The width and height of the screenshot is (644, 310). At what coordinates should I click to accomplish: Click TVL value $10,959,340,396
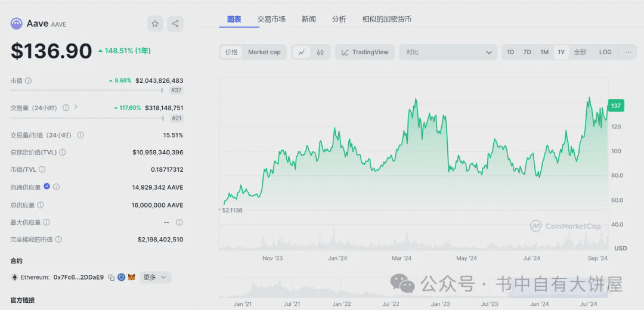(157, 153)
